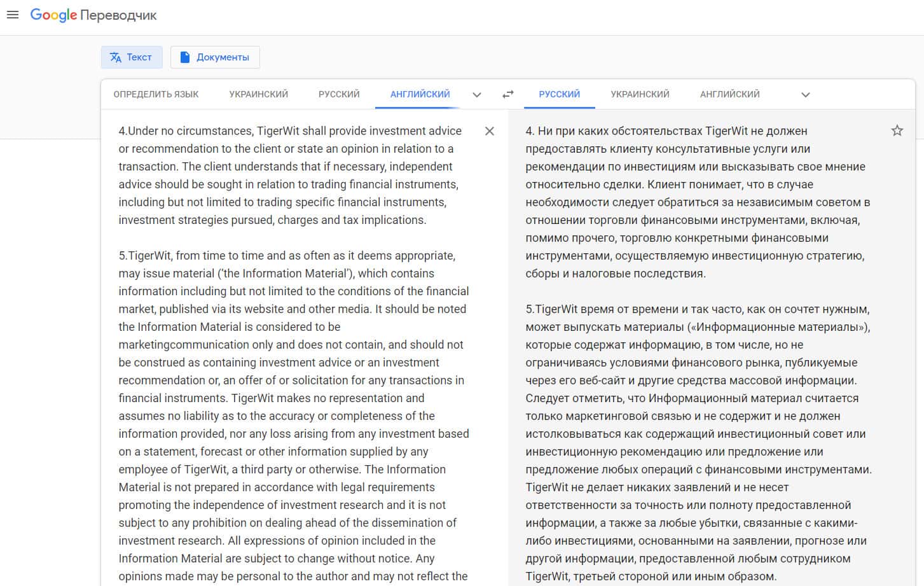Image resolution: width=924 pixels, height=586 pixels.
Task: Click Russian translation of paragraph 4
Action: (x=696, y=202)
